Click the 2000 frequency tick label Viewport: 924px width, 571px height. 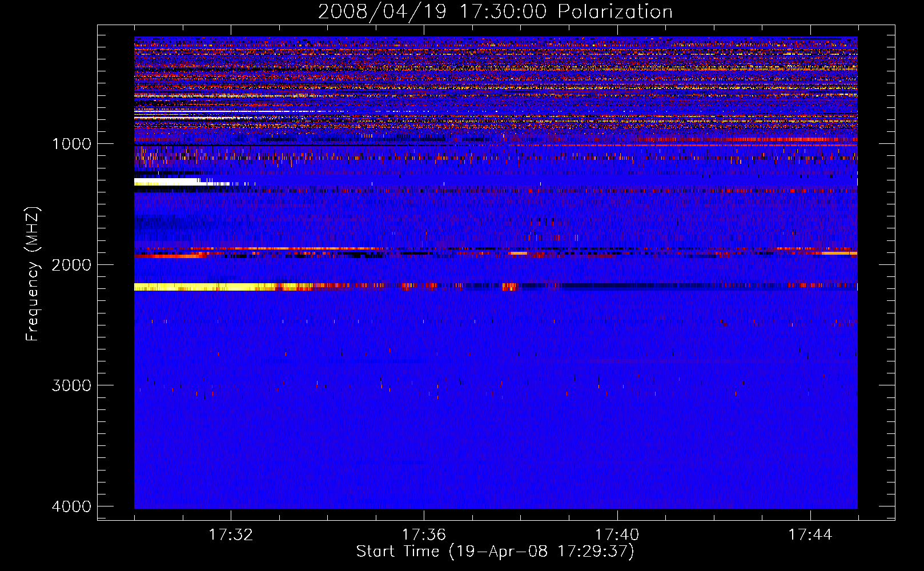point(71,265)
